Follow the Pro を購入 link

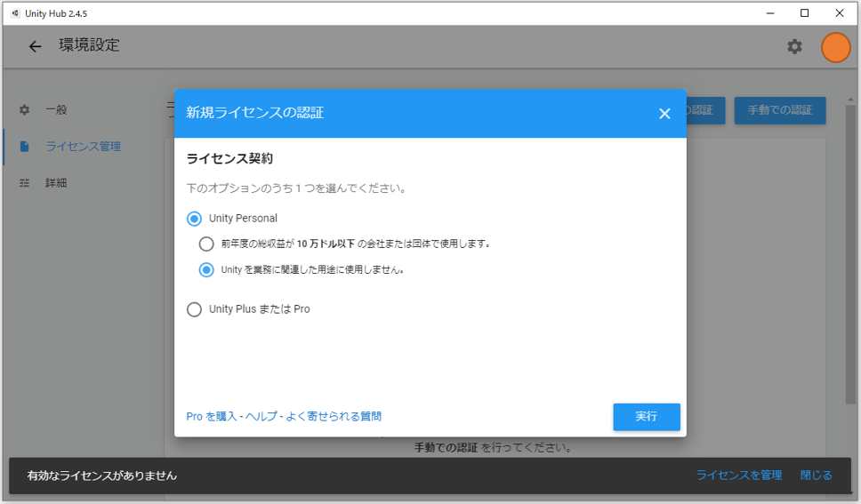[212, 417]
